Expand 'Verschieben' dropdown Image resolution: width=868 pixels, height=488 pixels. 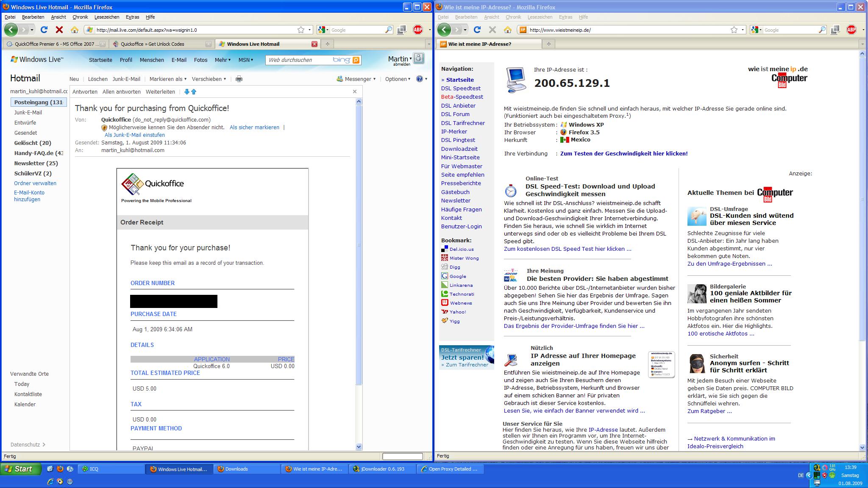pos(209,79)
